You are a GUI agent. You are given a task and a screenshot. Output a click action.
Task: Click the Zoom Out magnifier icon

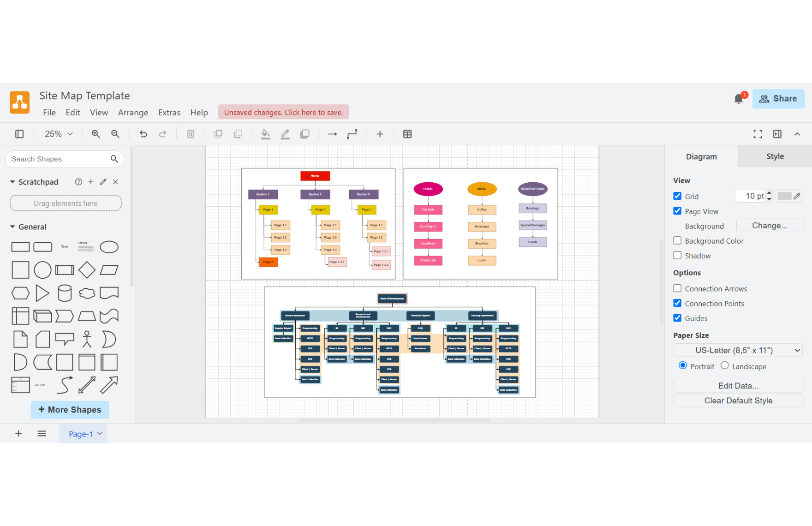click(115, 134)
